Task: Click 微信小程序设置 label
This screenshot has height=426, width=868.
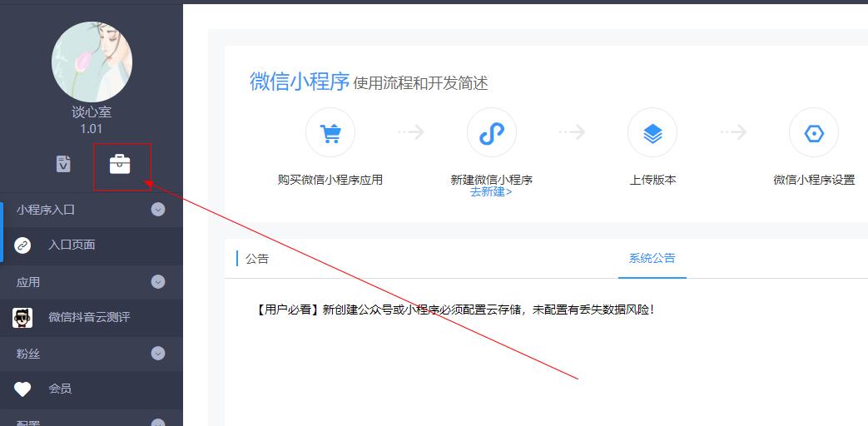Action: [x=814, y=180]
